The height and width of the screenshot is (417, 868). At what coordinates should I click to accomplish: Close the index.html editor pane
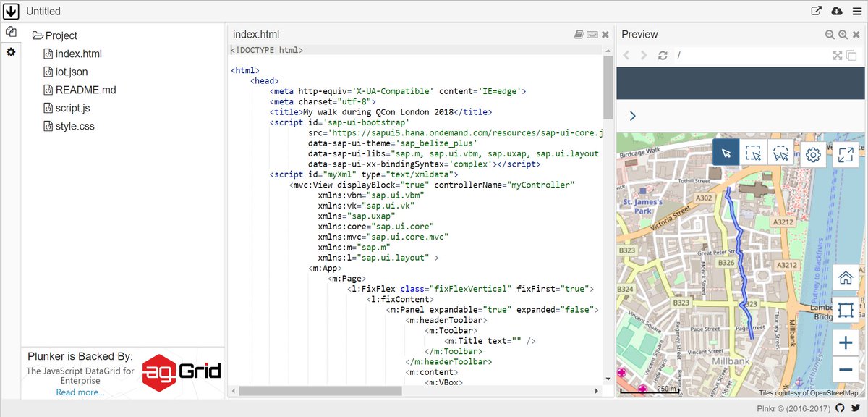[x=605, y=34]
